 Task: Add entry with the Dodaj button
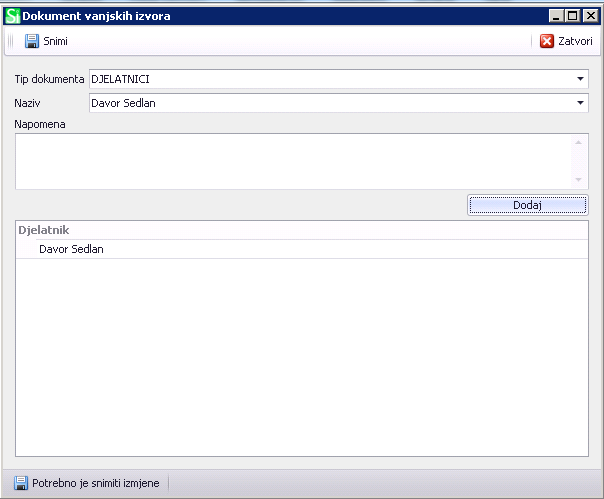(528, 205)
